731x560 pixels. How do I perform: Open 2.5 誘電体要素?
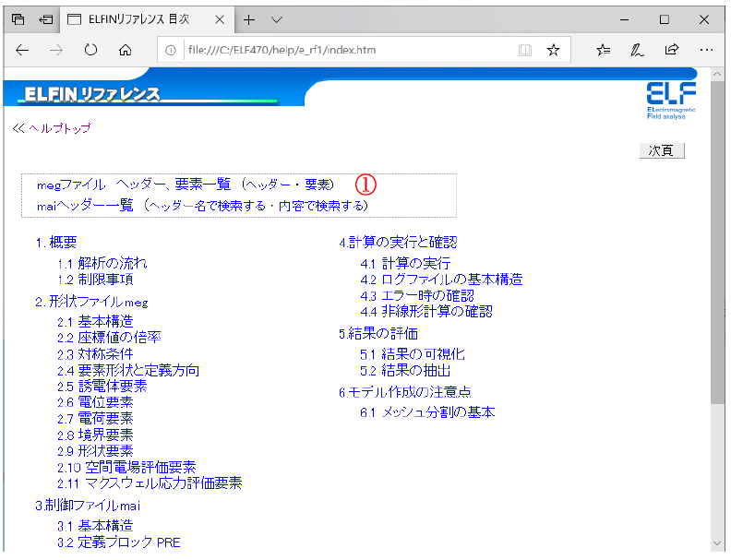point(102,387)
